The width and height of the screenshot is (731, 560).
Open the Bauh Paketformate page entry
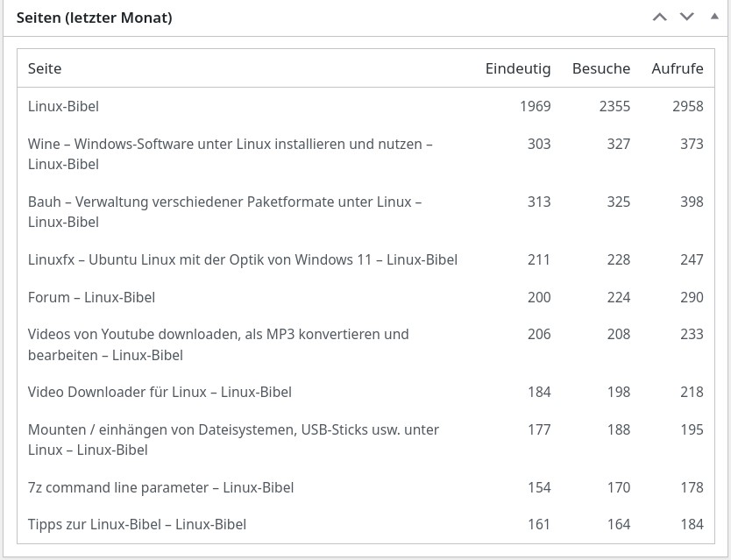(224, 212)
